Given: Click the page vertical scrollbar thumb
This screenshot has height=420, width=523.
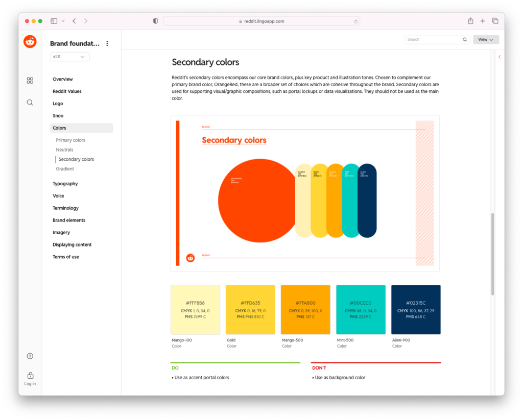Looking at the screenshot, I should (493, 254).
